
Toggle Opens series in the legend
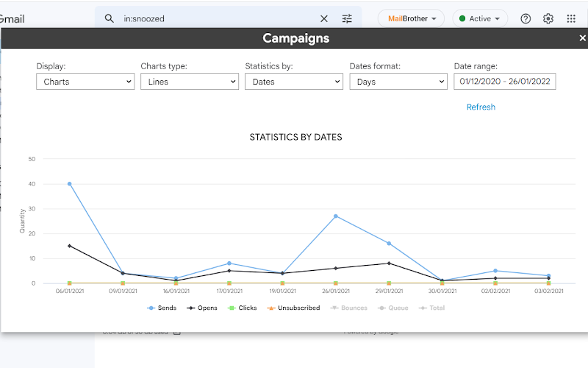201,308
